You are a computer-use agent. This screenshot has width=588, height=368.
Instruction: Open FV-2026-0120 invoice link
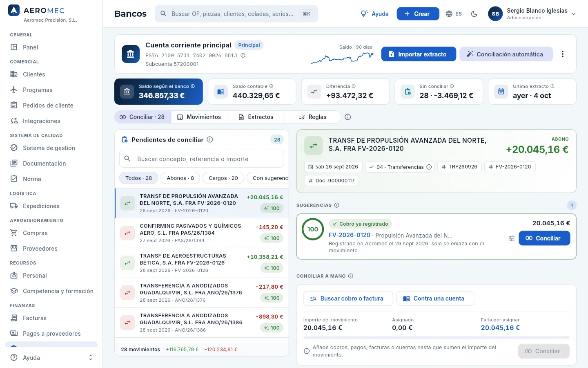[350, 235]
